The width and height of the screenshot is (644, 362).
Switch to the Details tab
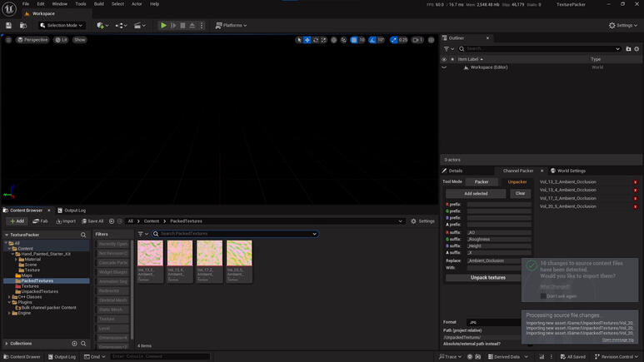point(452,171)
